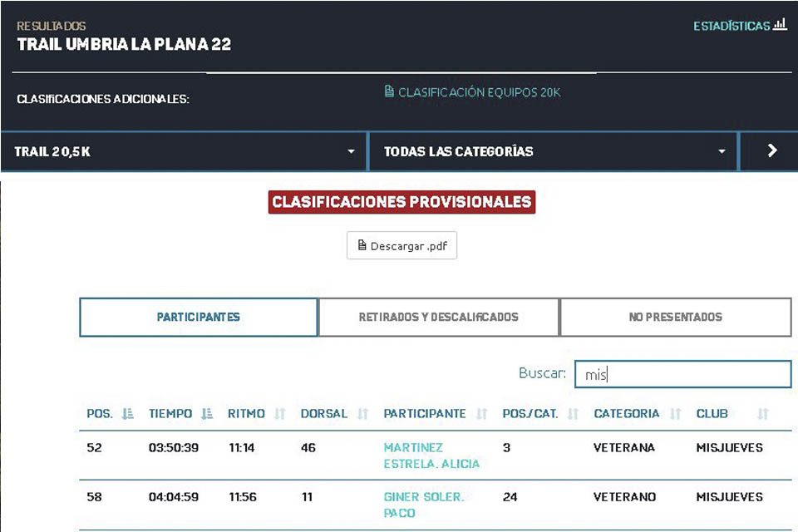Click the Buscar search input field
Image resolution: width=798 pixels, height=532 pixels.
pos(682,374)
